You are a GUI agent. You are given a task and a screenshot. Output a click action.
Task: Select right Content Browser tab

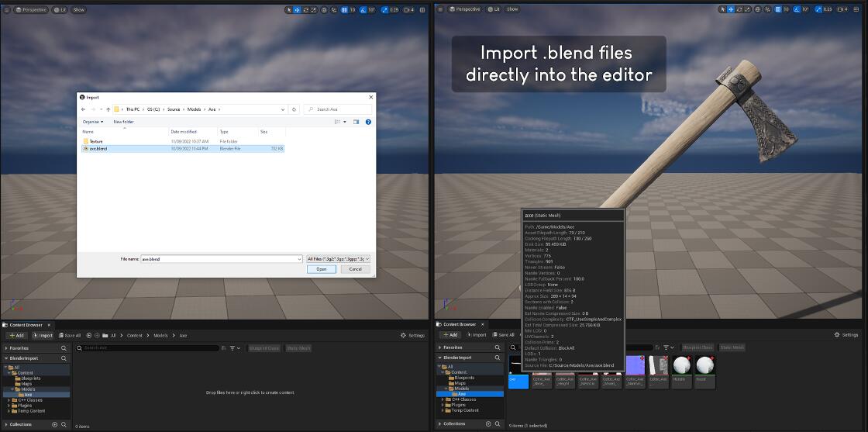(x=460, y=324)
